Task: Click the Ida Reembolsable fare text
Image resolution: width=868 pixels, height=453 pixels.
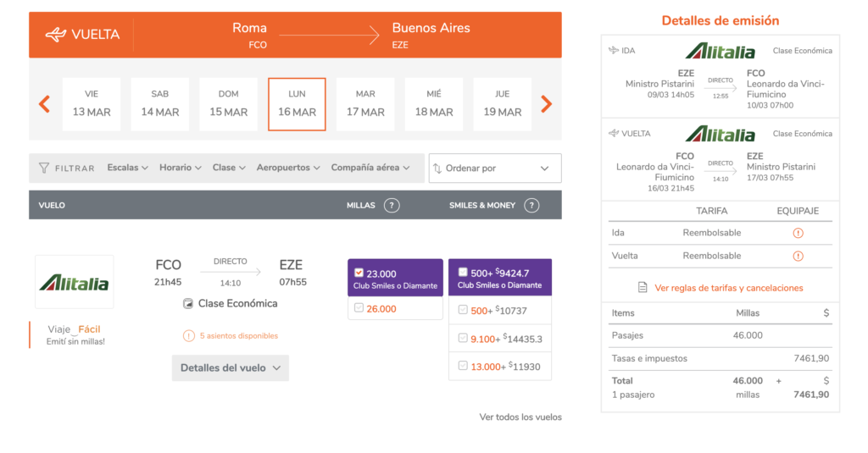Action: [x=711, y=233]
